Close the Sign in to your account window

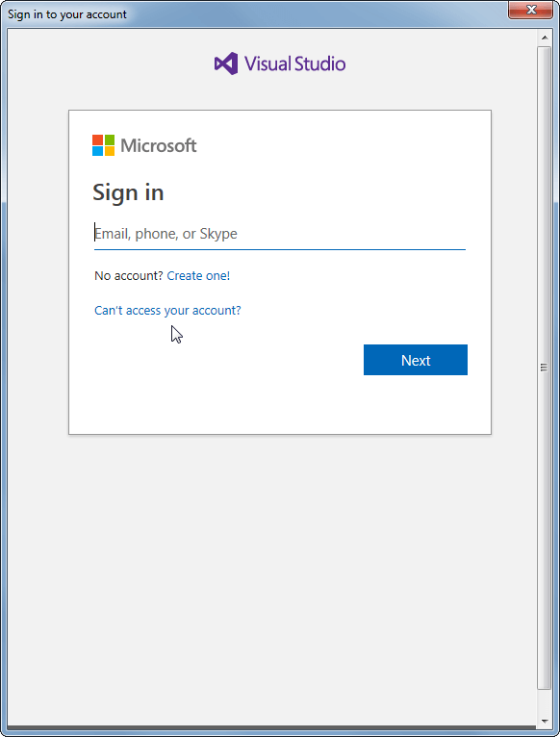(531, 10)
